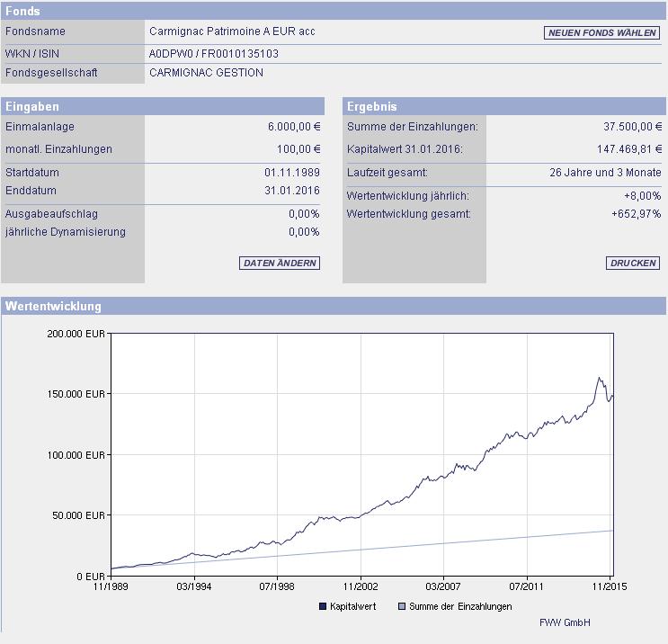Click the duration 26 Jahre und 3 Monate
The height and width of the screenshot is (644, 668).
[x=605, y=172]
